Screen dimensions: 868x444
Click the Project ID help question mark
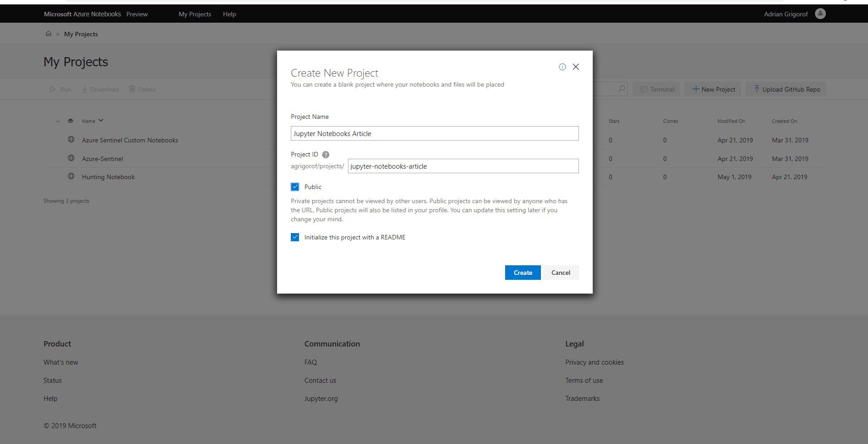click(x=325, y=155)
